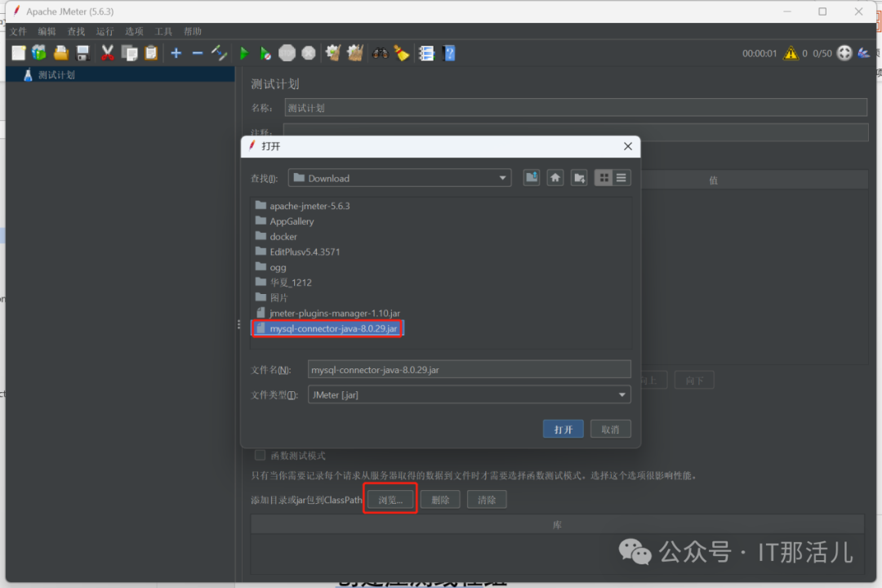Select the AppGallery folder
Image resolution: width=882 pixels, height=588 pixels.
tap(285, 221)
